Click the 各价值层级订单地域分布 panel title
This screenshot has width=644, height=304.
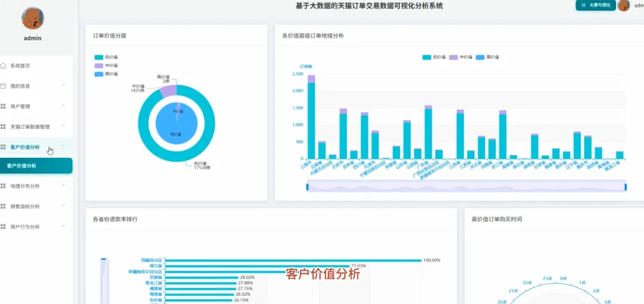pyautogui.click(x=313, y=35)
